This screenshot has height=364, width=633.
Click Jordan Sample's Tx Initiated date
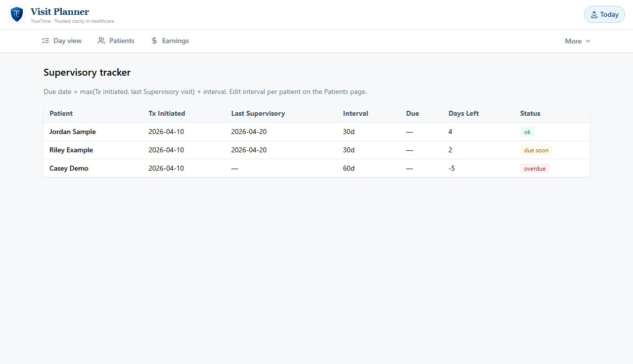tap(166, 132)
